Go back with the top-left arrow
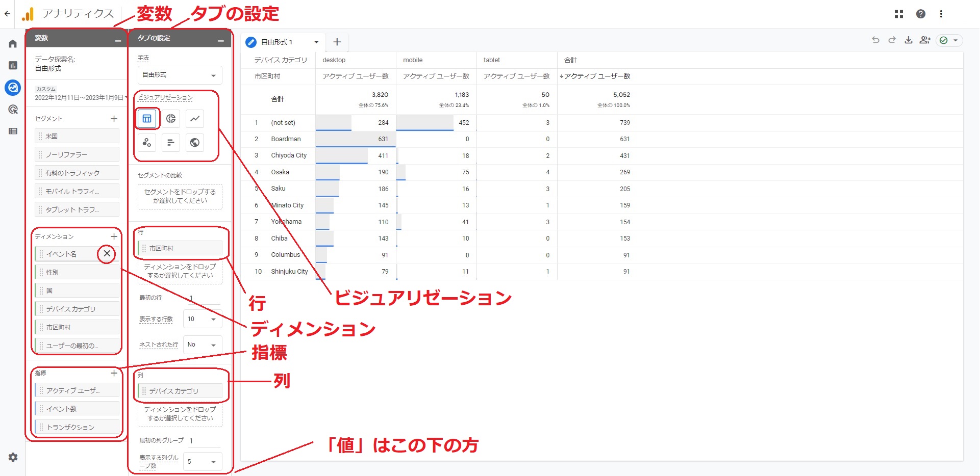This screenshot has width=980, height=476. coord(7,14)
